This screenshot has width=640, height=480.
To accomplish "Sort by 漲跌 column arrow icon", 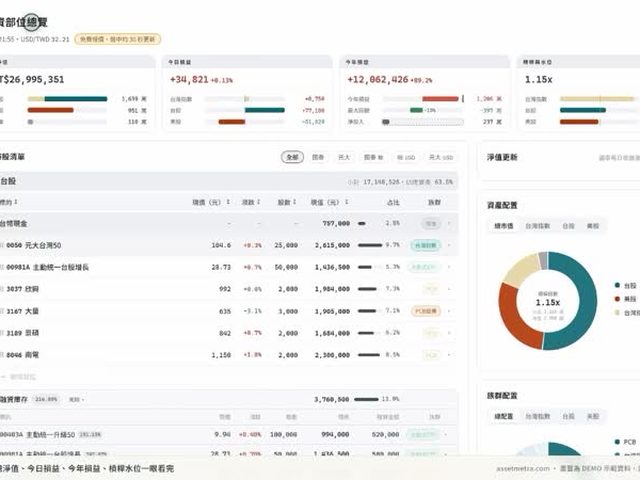I will tap(259, 202).
